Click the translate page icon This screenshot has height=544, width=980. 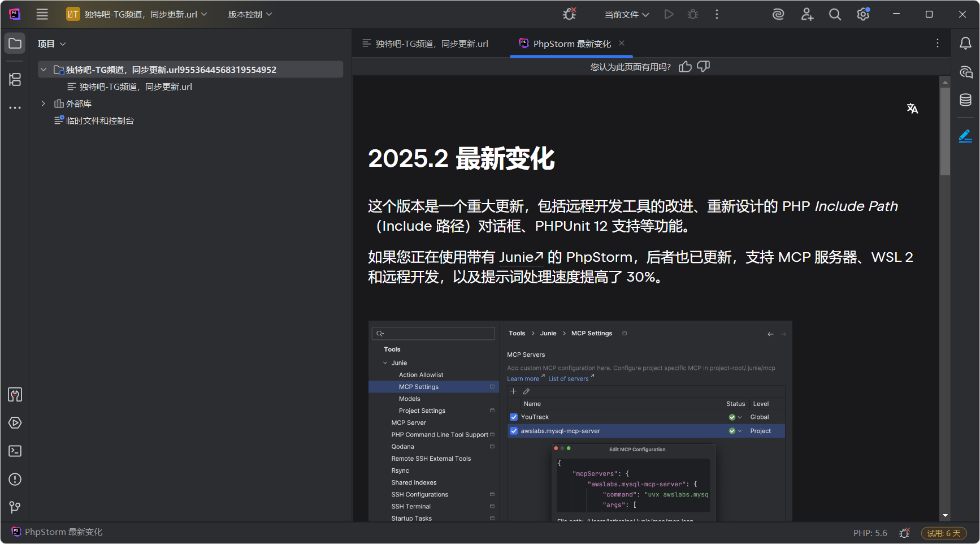912,108
